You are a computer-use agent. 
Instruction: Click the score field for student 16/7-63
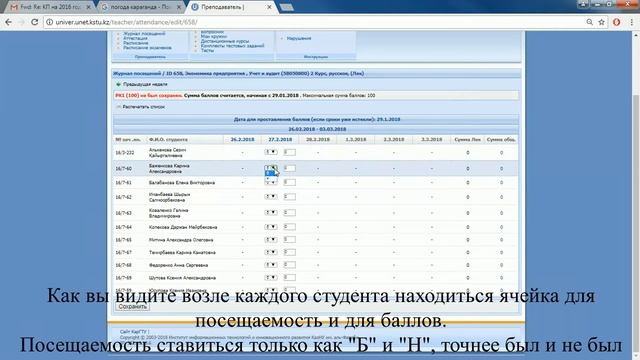point(289,213)
